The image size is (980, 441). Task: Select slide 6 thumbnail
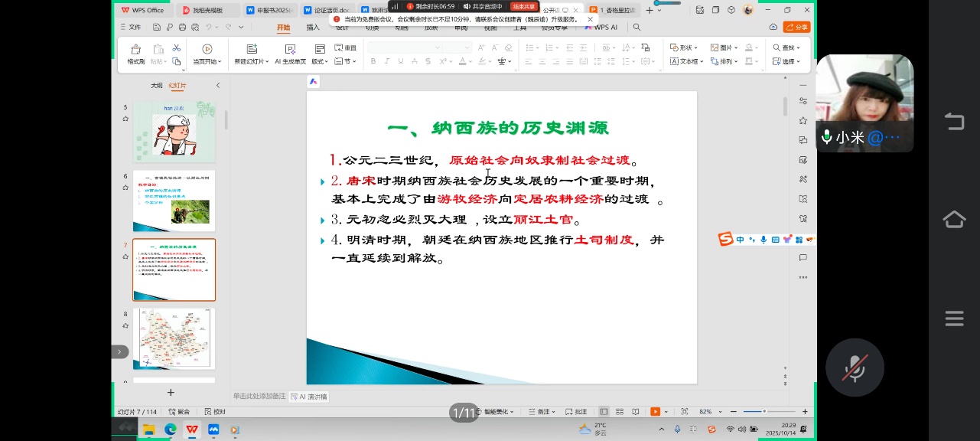pos(174,201)
